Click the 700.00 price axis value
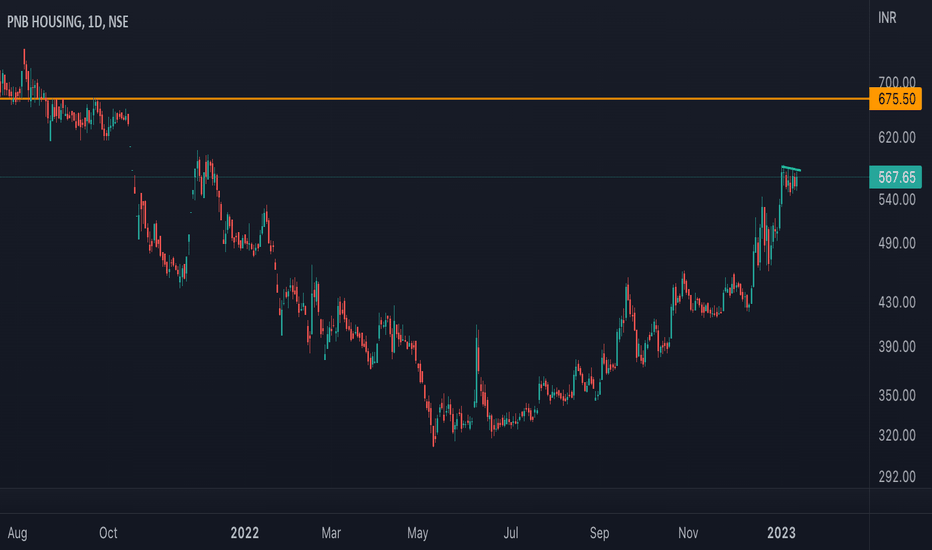This screenshot has height=550, width=932. click(897, 81)
